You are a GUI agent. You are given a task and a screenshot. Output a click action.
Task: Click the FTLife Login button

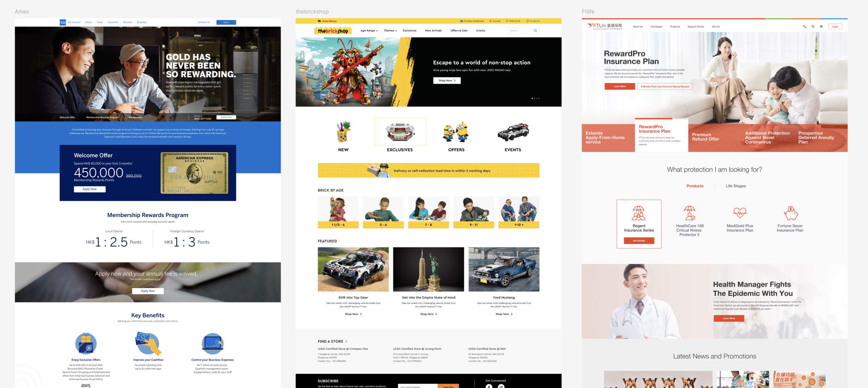point(835,26)
